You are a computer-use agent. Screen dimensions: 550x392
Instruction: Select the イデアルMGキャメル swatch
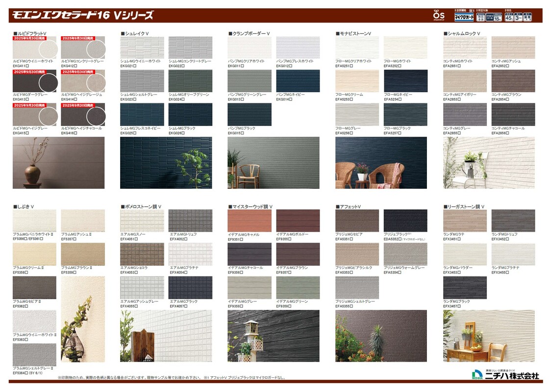pos(249,220)
